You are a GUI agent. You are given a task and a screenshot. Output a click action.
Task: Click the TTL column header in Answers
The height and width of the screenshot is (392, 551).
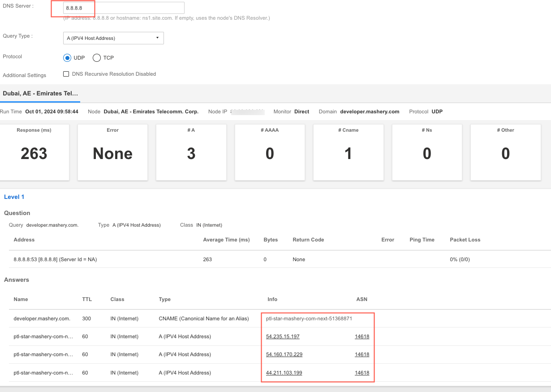(87, 299)
